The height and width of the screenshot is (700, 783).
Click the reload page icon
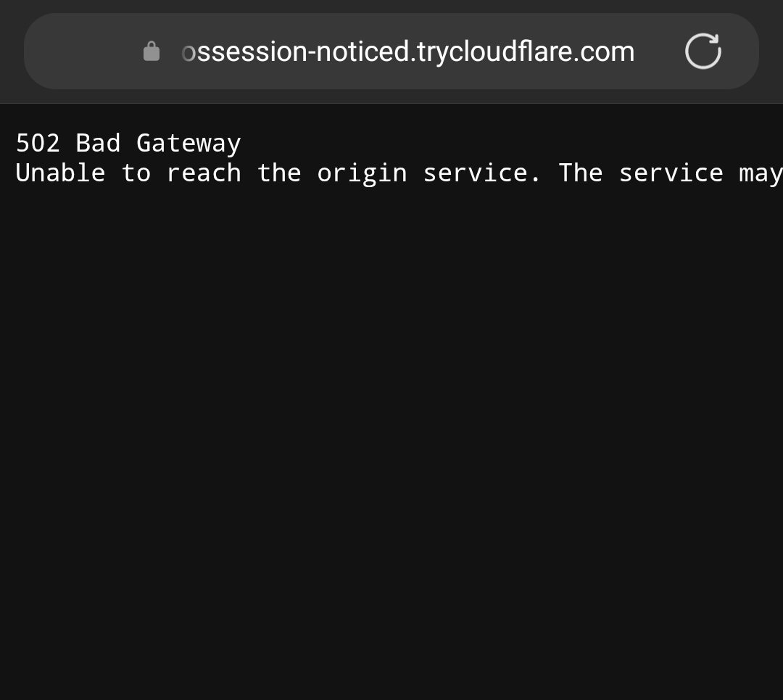703,52
